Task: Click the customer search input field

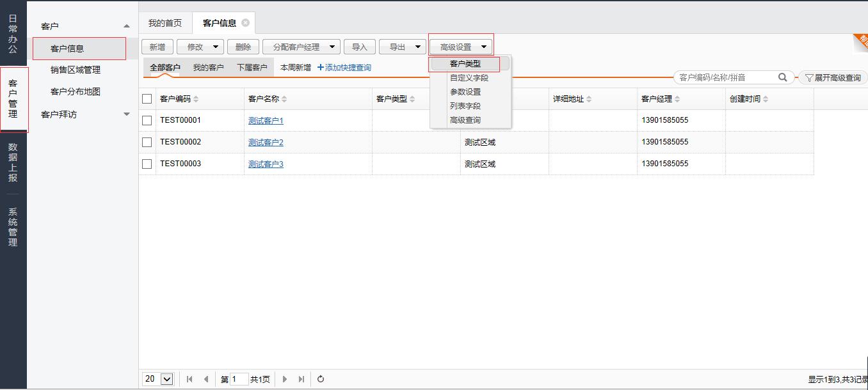Action: (727, 77)
